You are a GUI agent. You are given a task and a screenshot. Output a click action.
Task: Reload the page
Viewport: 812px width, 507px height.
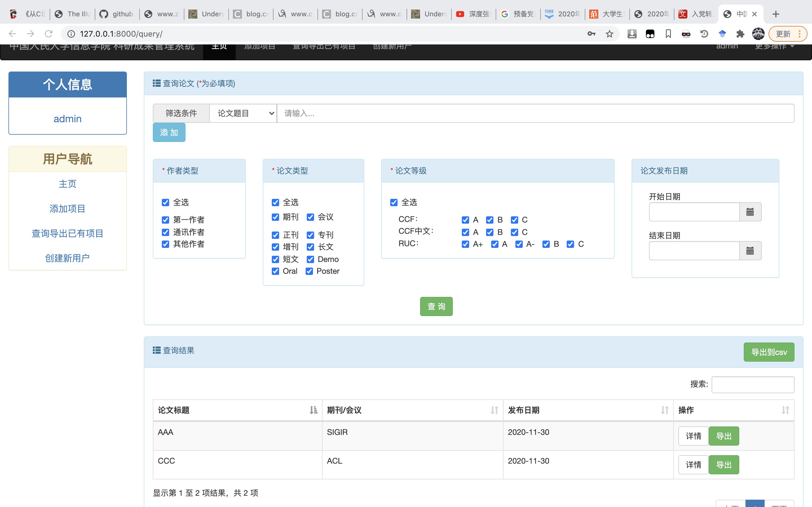tap(49, 34)
